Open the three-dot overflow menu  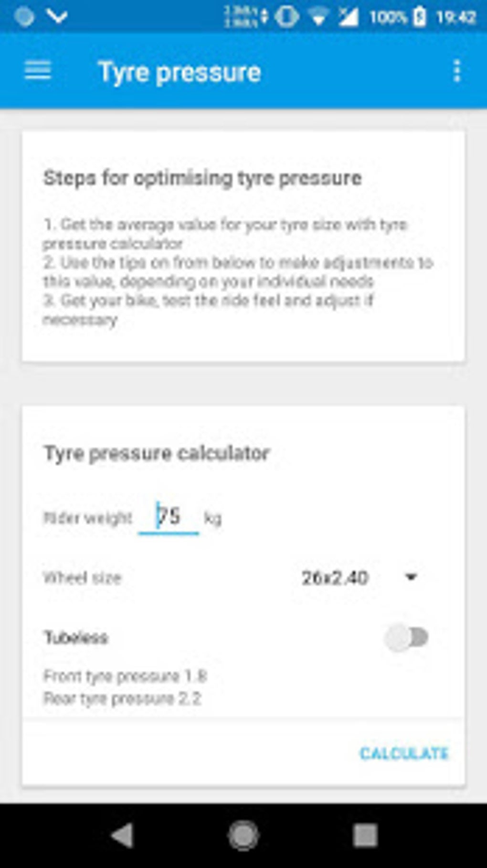pyautogui.click(x=457, y=71)
